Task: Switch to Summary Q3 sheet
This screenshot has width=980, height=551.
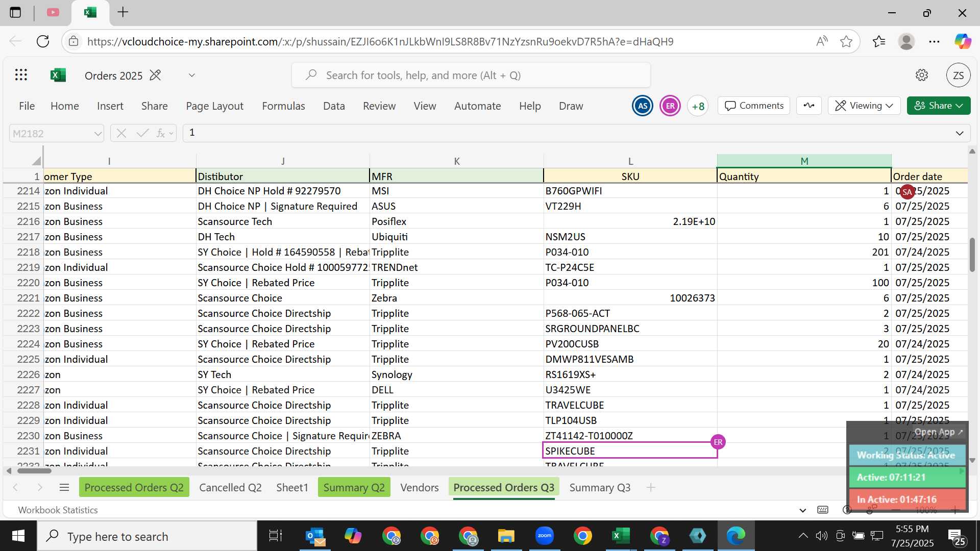Action: [x=600, y=487]
